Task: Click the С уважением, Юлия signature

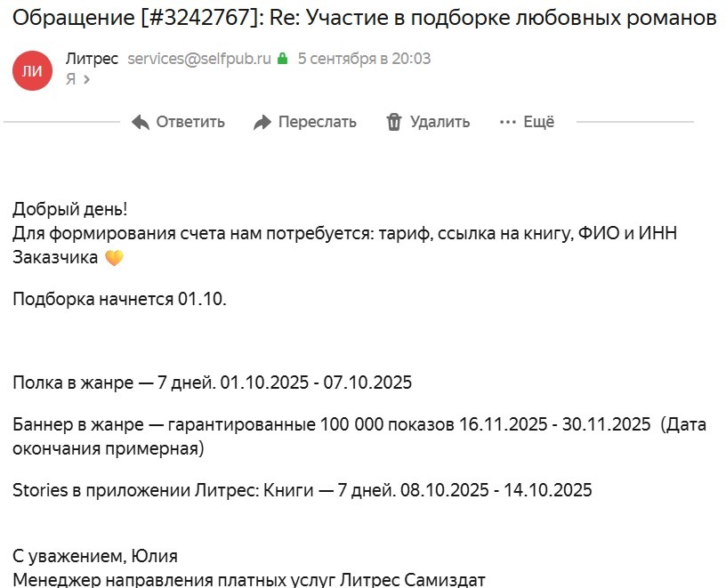Action: [x=95, y=557]
